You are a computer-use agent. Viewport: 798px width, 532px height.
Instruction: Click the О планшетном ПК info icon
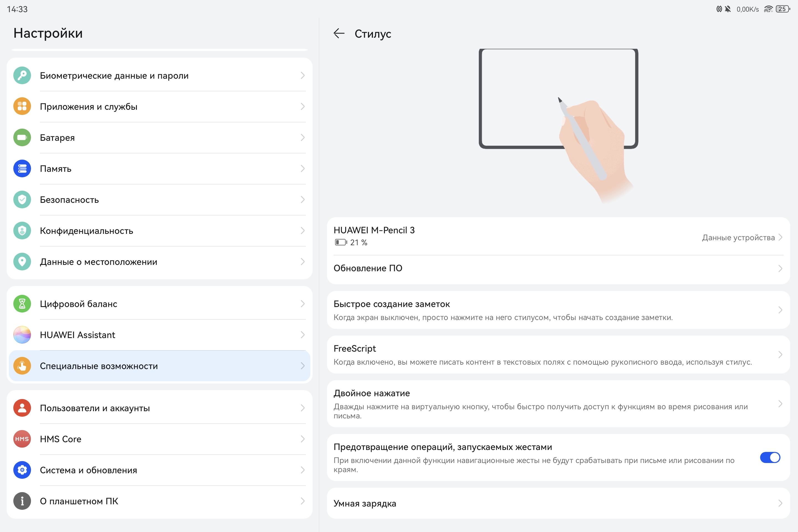(22, 501)
